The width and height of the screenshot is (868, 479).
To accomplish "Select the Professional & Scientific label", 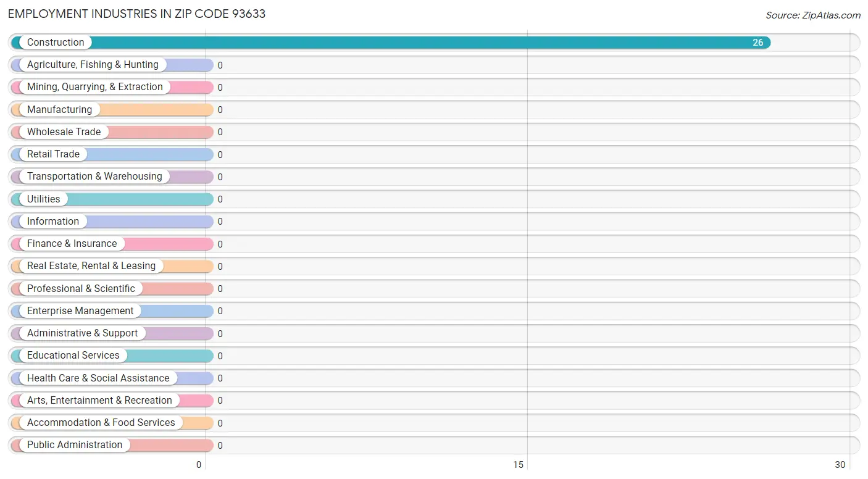I will point(81,288).
